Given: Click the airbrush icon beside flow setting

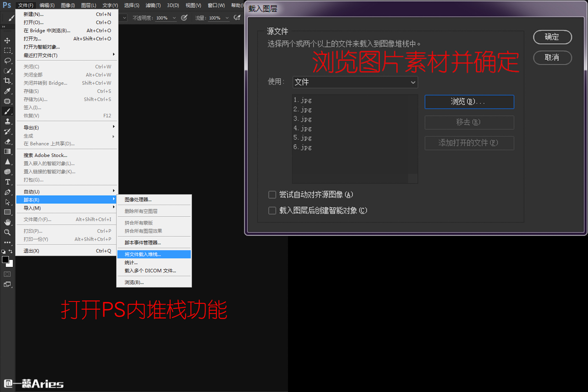Looking at the screenshot, I should 237,18.
